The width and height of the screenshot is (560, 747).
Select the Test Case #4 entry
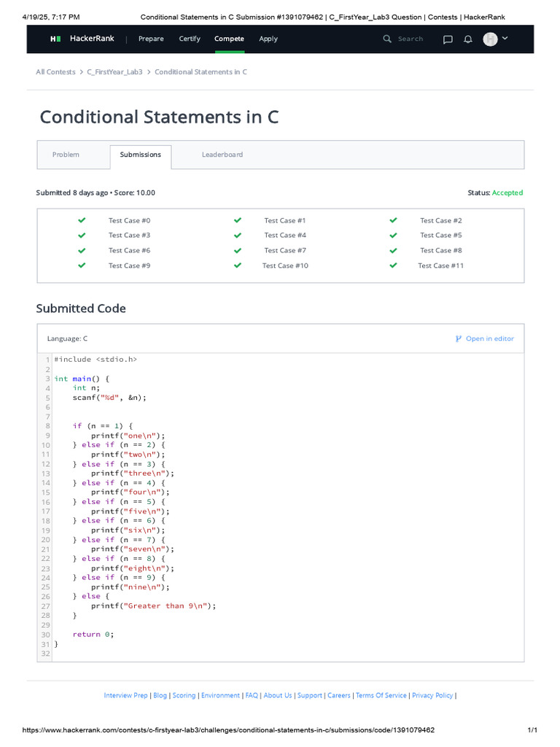[x=285, y=235]
